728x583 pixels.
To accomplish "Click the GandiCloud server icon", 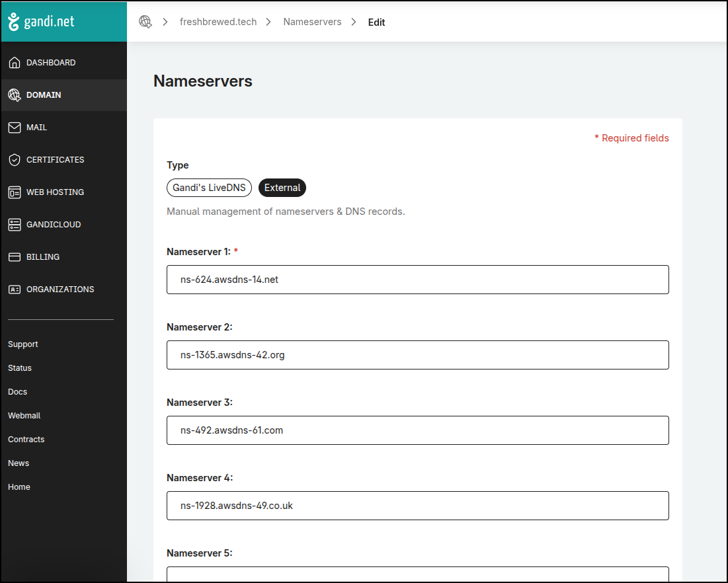I will click(15, 225).
